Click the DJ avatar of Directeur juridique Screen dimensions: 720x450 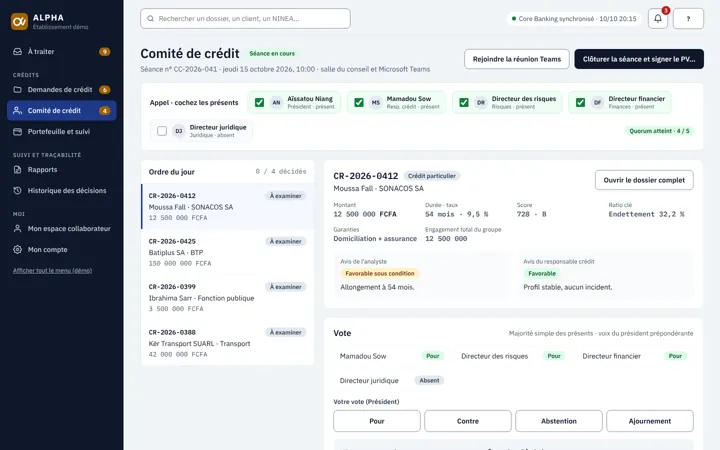[x=179, y=131]
